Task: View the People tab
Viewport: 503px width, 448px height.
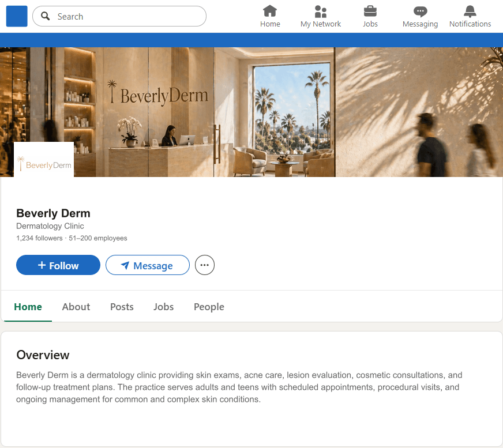Action: click(209, 307)
